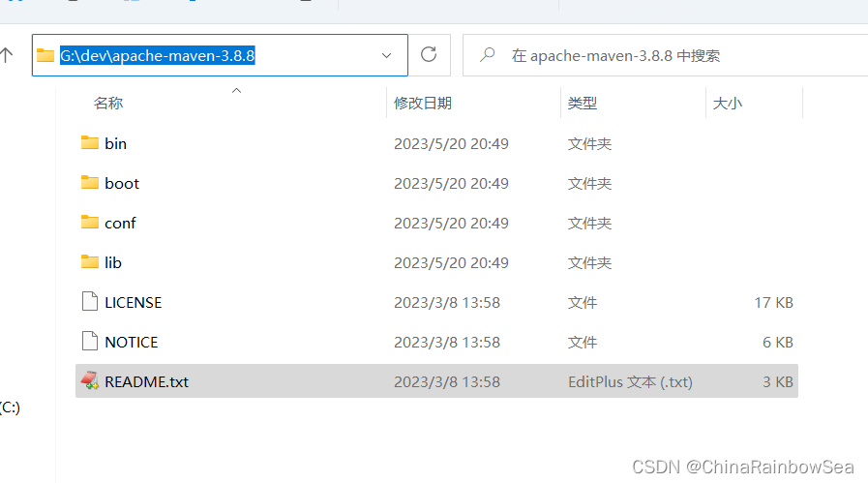
Task: Click the EditPlus 文本 (.txt) type cell
Action: [630, 381]
